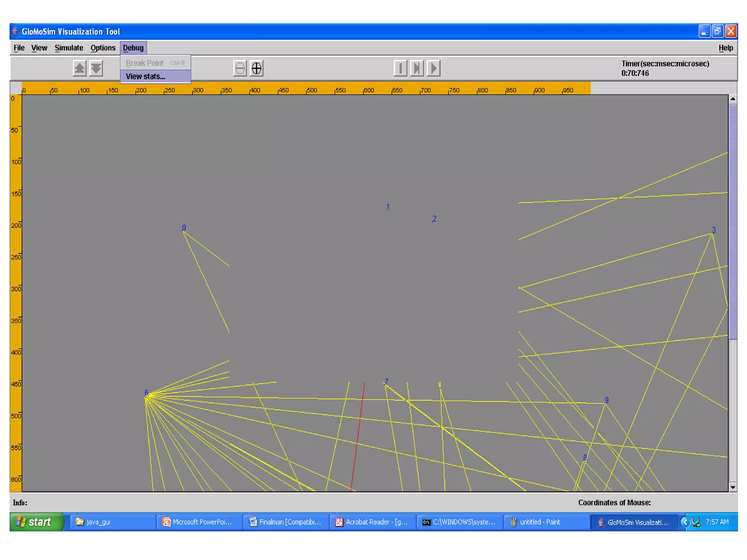Step forward one simulation frame
747x560 pixels.
[x=417, y=68]
